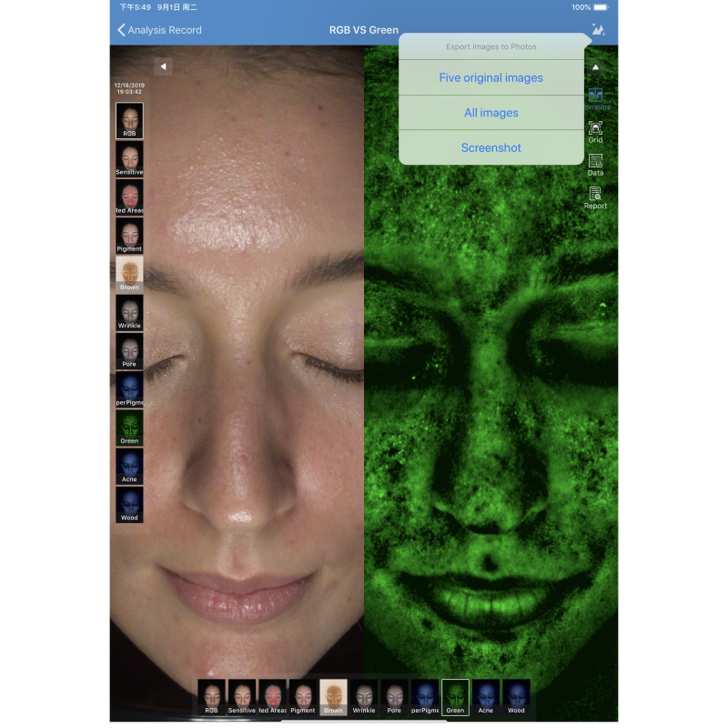This screenshot has width=728, height=728.
Task: Open the Compare view
Action: 595,97
